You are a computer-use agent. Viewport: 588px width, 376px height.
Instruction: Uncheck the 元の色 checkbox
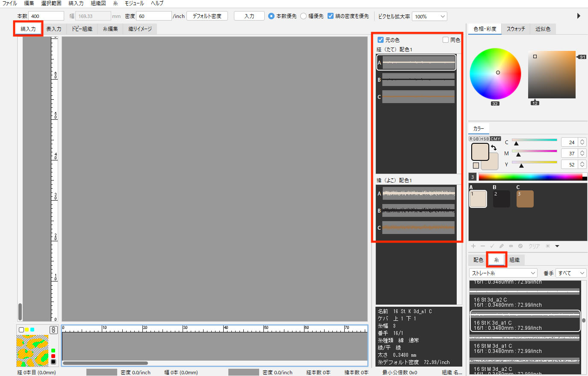(x=381, y=40)
